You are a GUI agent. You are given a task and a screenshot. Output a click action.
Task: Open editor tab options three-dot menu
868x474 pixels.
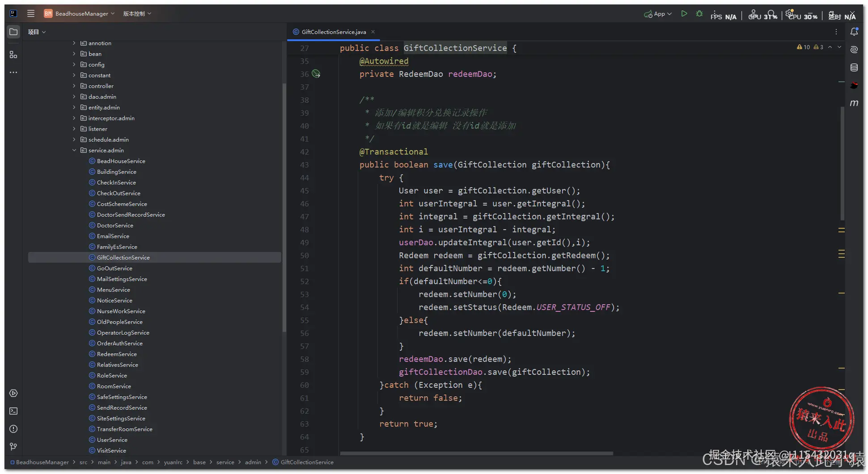836,32
